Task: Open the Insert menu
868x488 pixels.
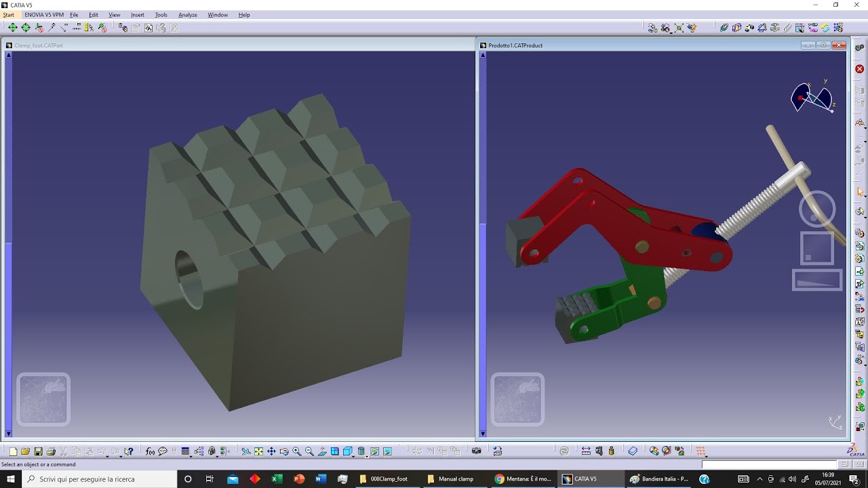Action: coord(138,15)
